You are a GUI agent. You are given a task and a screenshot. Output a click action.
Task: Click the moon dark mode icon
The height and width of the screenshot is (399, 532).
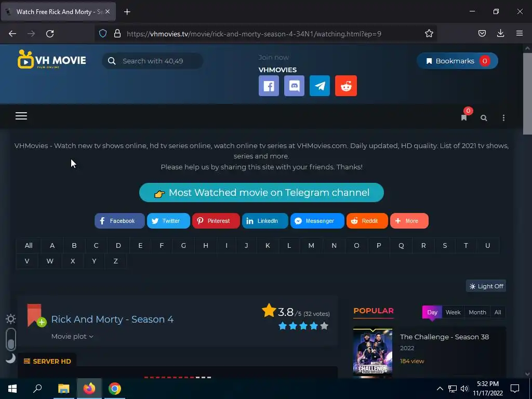click(10, 358)
